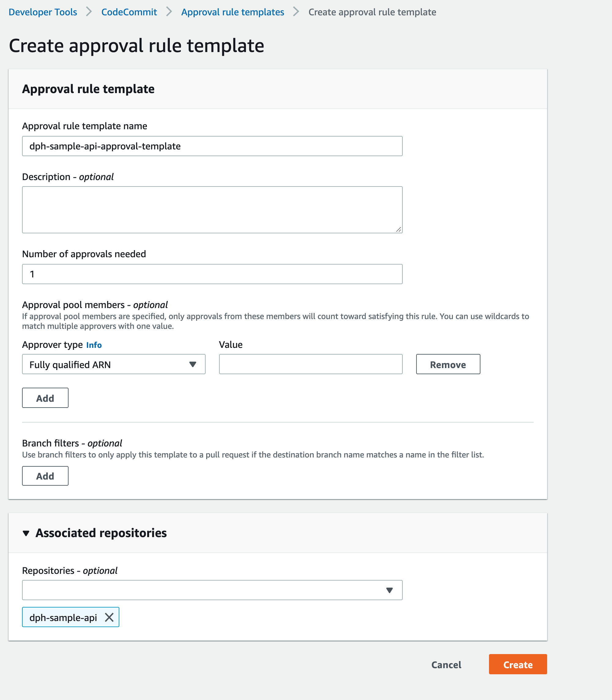Image resolution: width=612 pixels, height=700 pixels.
Task: Open the Approver type Info link
Action: pos(94,345)
